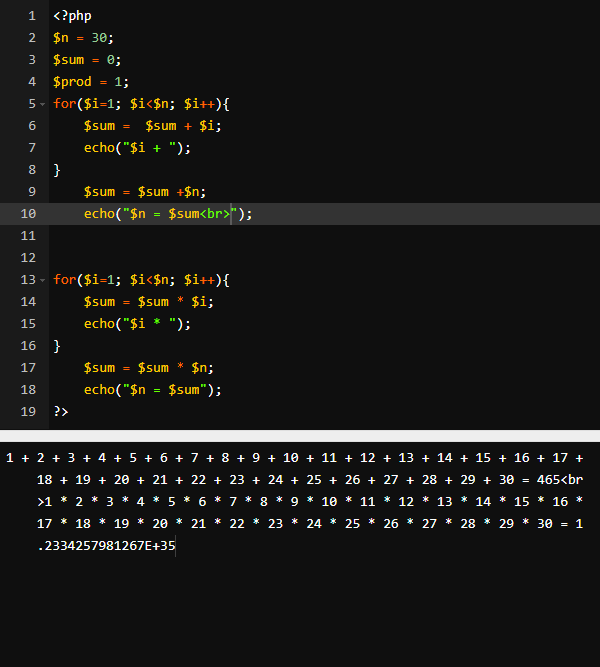Click the $sum = $sum * $i; statement
The height and width of the screenshot is (667, 600).
[149, 302]
